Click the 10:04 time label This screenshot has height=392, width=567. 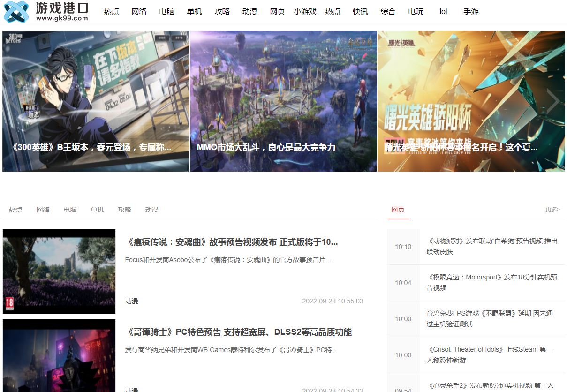pos(403,283)
